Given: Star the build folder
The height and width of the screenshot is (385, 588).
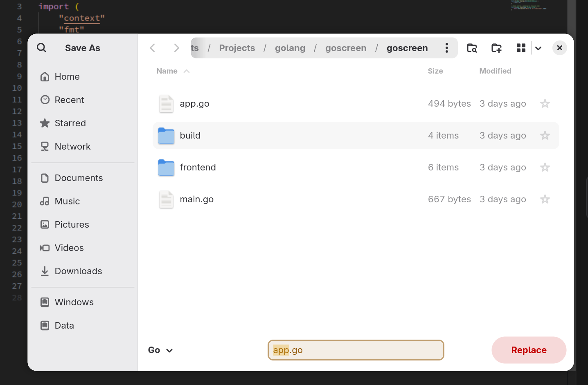Looking at the screenshot, I should click(x=545, y=136).
